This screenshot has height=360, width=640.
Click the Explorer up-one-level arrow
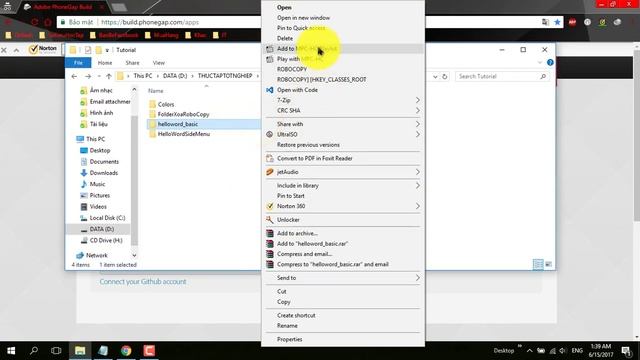(x=109, y=76)
